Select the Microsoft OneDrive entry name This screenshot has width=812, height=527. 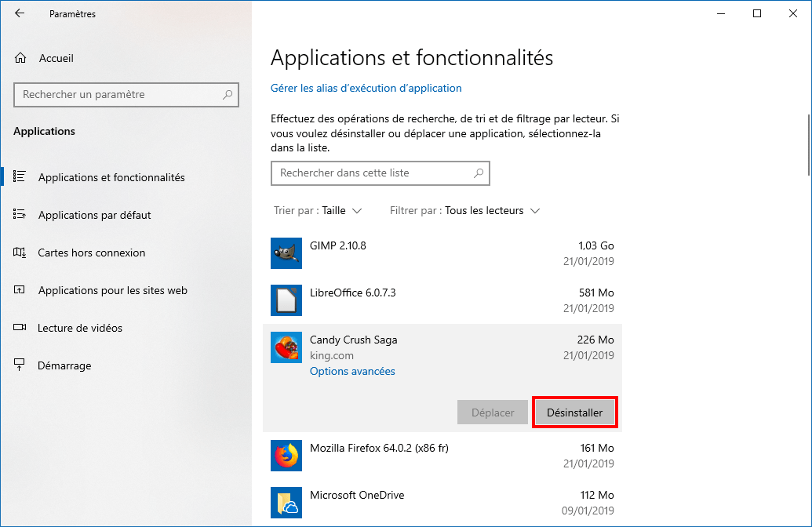pyautogui.click(x=357, y=495)
